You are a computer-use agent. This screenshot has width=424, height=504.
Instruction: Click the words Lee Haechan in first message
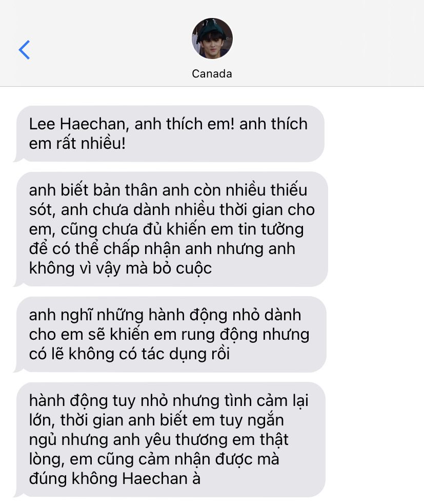pyautogui.click(x=77, y=124)
